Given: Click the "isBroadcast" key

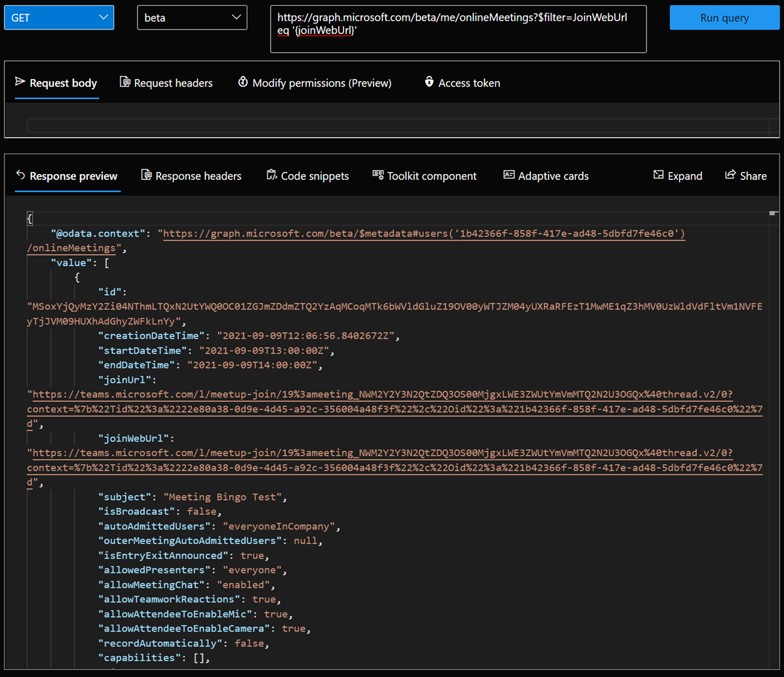Looking at the screenshot, I should click(137, 511).
